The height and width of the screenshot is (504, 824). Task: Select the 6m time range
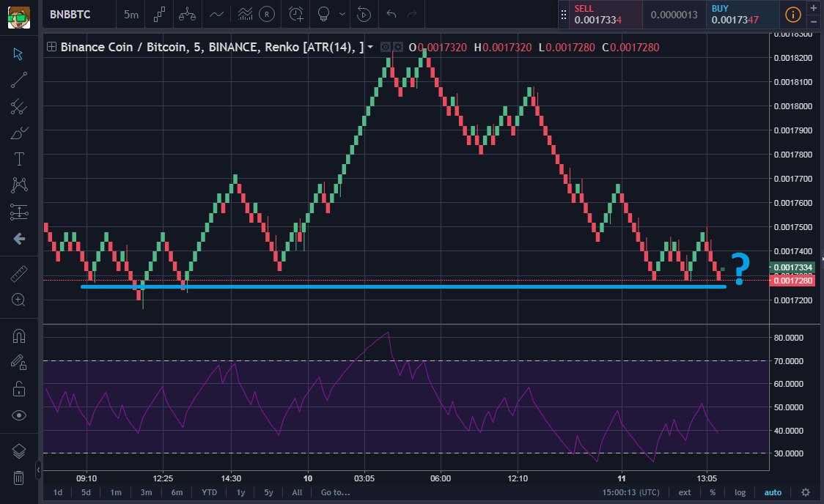point(177,492)
